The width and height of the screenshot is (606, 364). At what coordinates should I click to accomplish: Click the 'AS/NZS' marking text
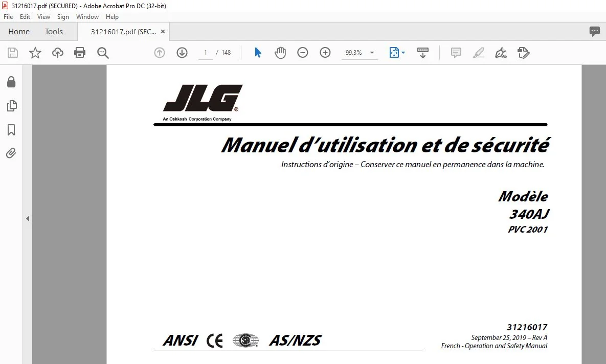click(x=295, y=340)
